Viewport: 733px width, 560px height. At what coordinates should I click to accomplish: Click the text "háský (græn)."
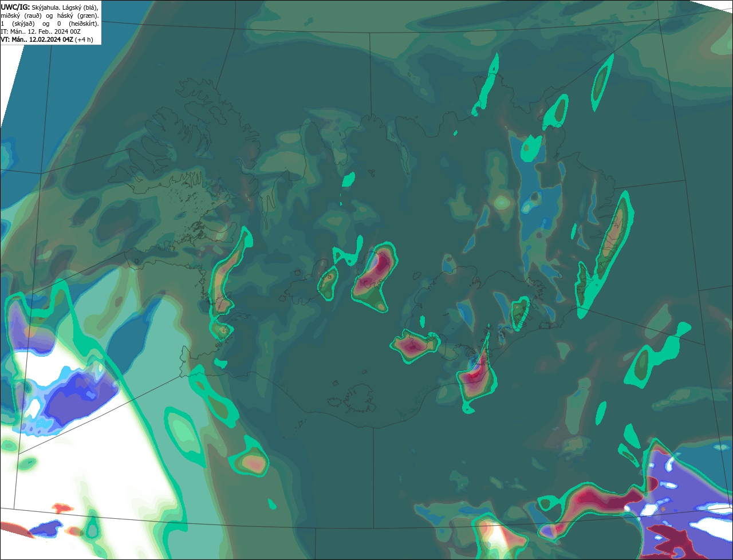[78, 16]
